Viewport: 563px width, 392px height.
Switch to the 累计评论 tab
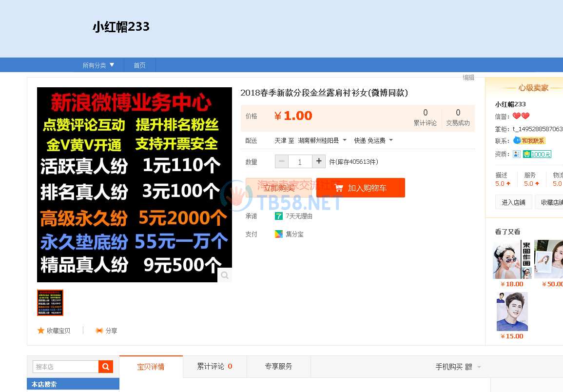(x=214, y=367)
